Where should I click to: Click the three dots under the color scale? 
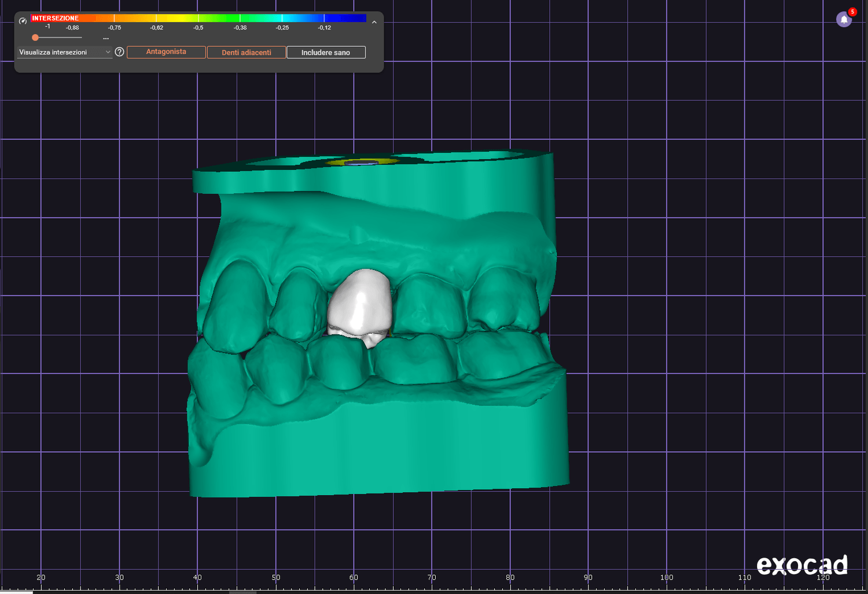click(x=106, y=38)
